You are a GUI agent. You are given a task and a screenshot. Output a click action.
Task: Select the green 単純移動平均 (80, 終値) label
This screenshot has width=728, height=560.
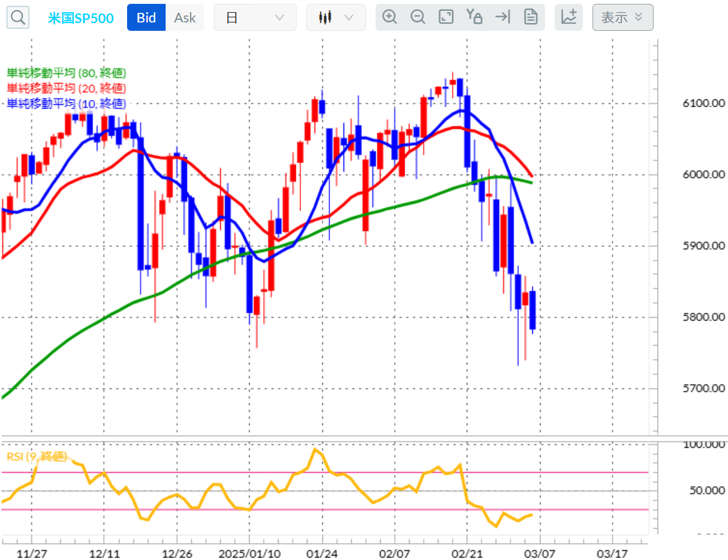tap(66, 73)
